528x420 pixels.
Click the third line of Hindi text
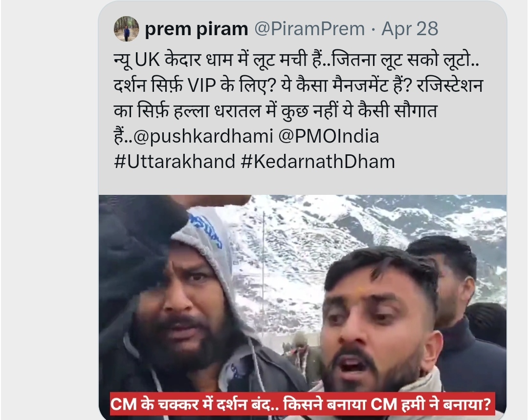coord(275,111)
